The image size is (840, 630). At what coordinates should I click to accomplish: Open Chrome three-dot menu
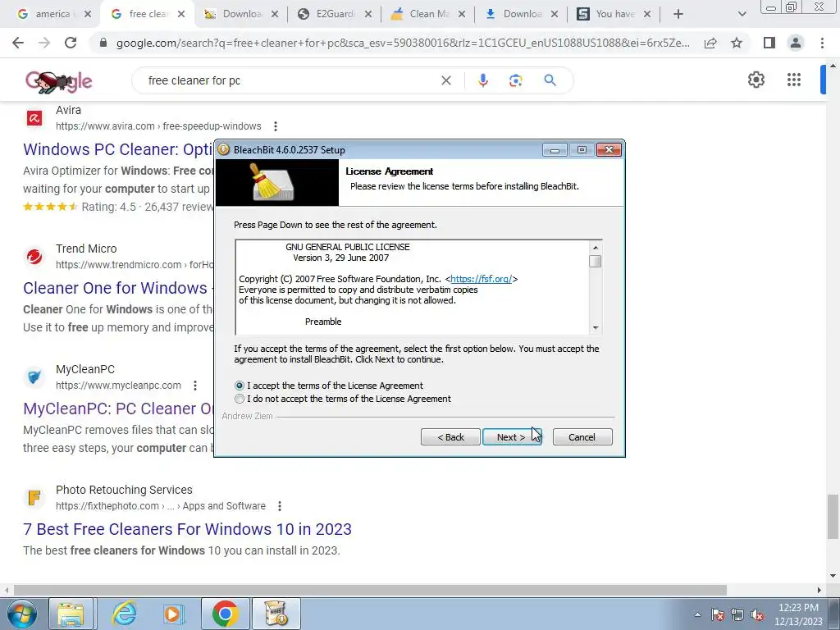coord(822,43)
